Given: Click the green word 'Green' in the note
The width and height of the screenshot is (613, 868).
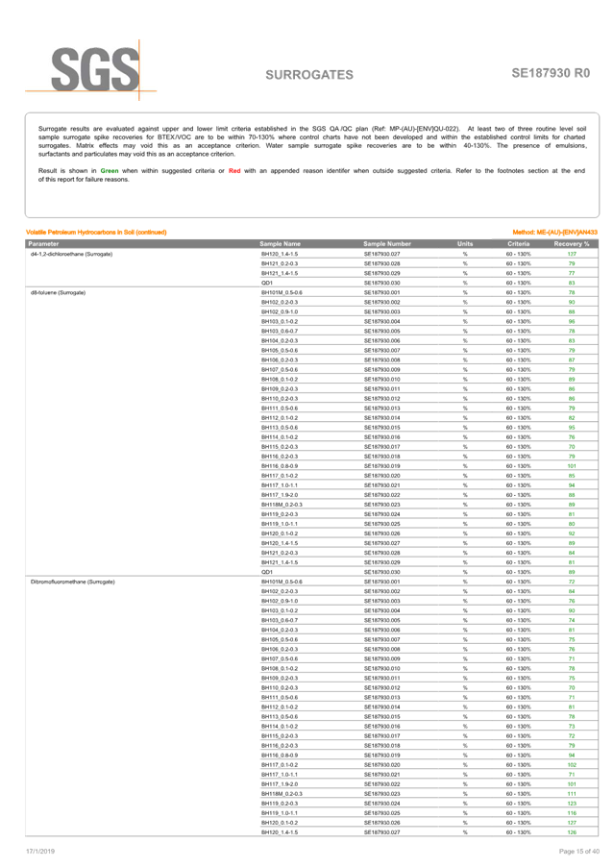Looking at the screenshot, I should coord(110,170).
